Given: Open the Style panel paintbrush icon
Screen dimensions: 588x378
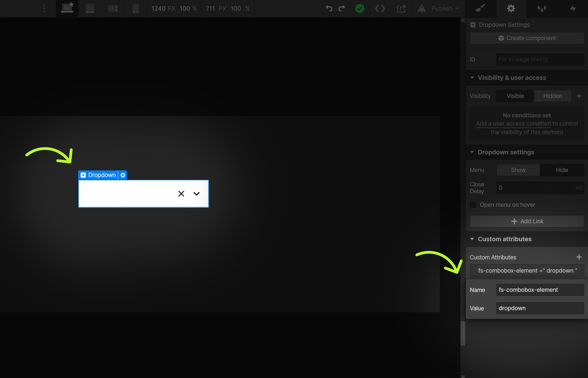Looking at the screenshot, I should point(480,9).
